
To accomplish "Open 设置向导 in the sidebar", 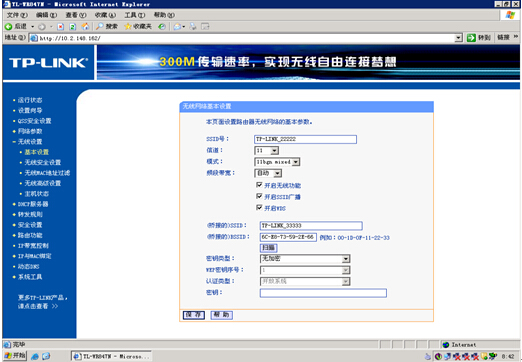I will coord(30,110).
